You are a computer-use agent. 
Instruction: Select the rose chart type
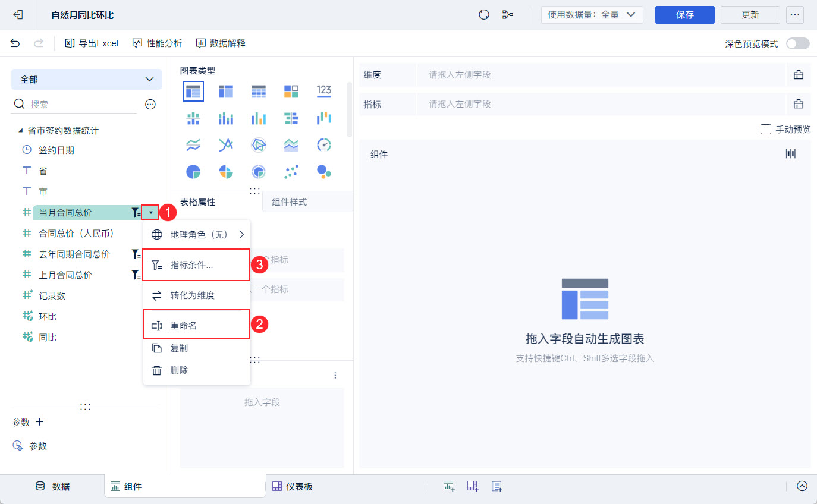226,172
